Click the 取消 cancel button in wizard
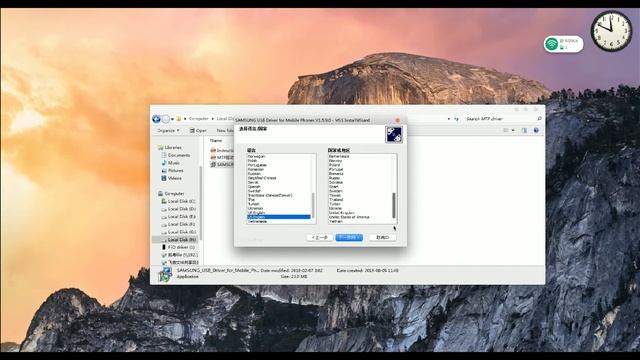This screenshot has height=360, width=640. 383,238
